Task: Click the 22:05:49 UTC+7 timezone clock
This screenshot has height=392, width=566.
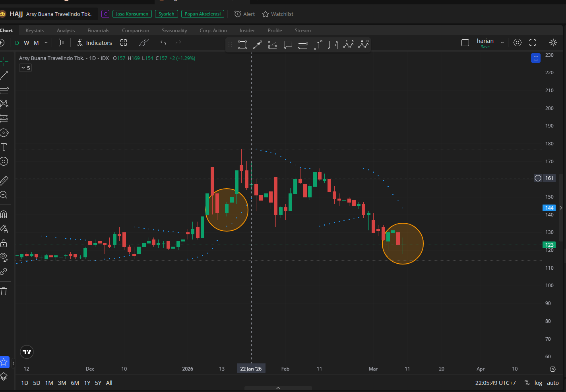Action: [x=496, y=383]
